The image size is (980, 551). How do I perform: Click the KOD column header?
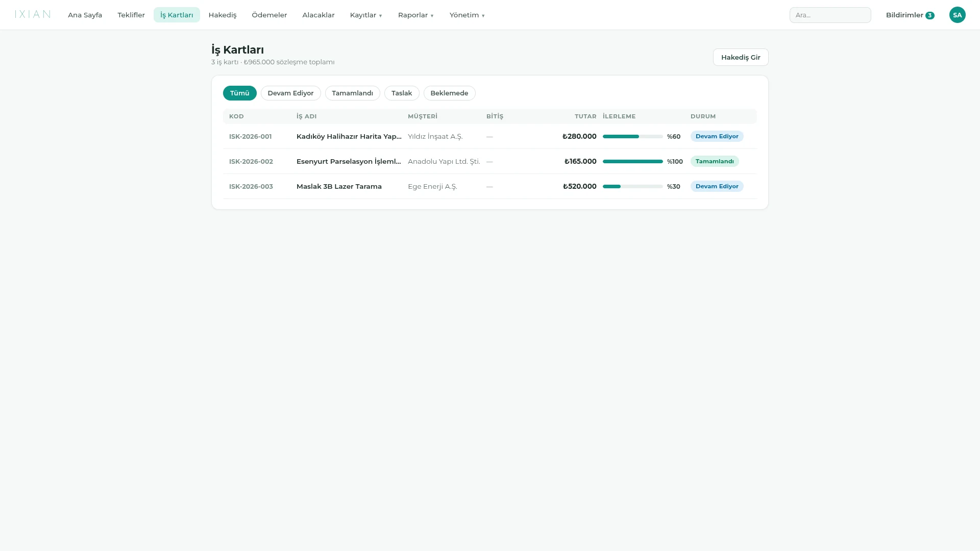pyautogui.click(x=236, y=116)
